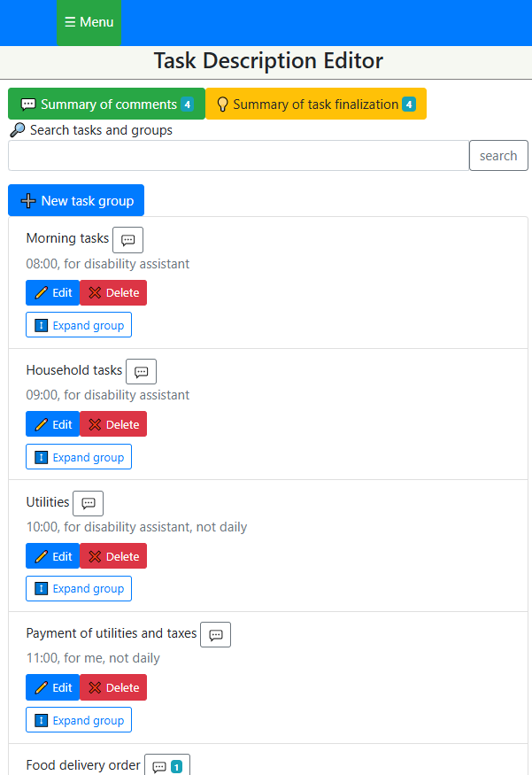Open the hamburger Menu

[89, 22]
